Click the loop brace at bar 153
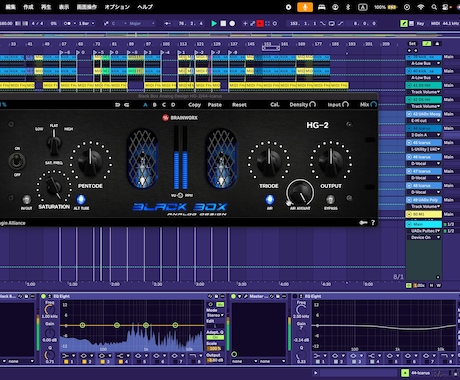Image resolution: width=460 pixels, height=380 pixels. [x=271, y=48]
